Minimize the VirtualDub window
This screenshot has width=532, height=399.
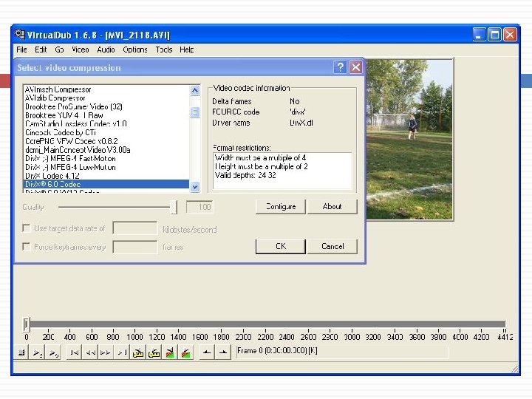click(x=479, y=34)
